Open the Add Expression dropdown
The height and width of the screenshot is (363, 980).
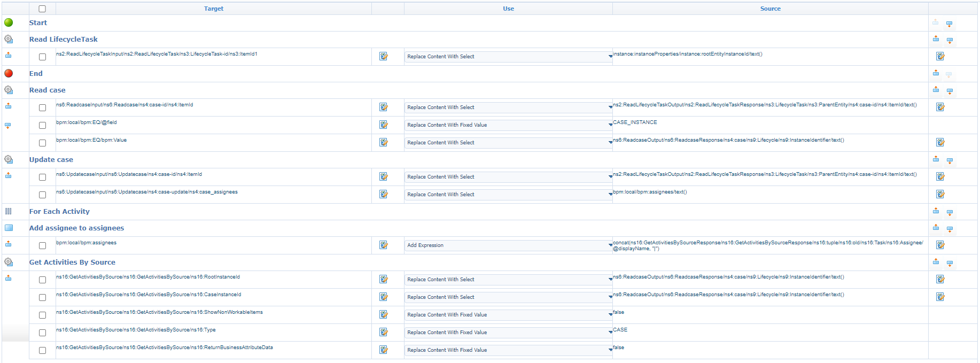click(x=610, y=245)
